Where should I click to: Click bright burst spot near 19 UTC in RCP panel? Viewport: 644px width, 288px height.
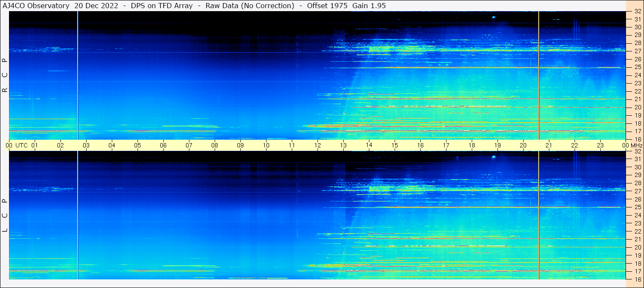click(x=494, y=17)
